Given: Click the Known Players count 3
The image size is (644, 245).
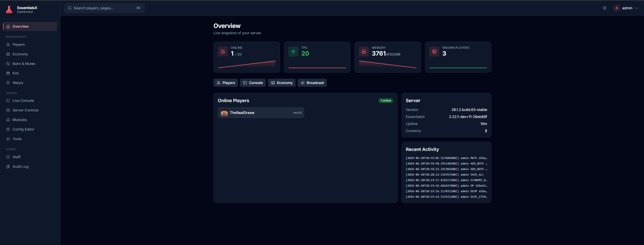Looking at the screenshot, I should (444, 54).
